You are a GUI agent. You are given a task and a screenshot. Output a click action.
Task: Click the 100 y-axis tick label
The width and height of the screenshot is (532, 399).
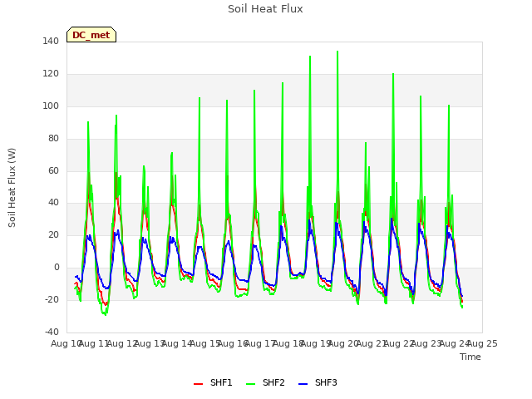click(x=51, y=106)
